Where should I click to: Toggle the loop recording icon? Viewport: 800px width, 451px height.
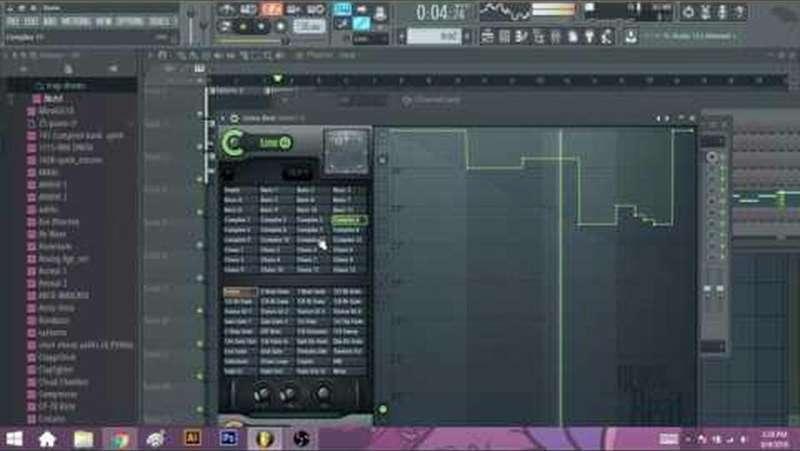click(x=316, y=10)
